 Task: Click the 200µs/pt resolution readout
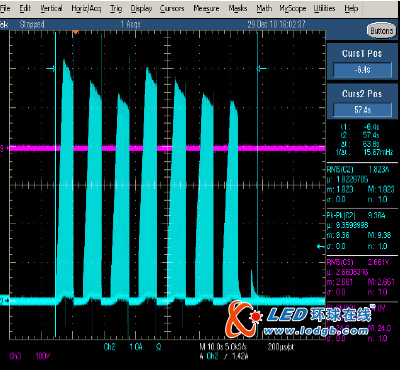tap(281, 347)
